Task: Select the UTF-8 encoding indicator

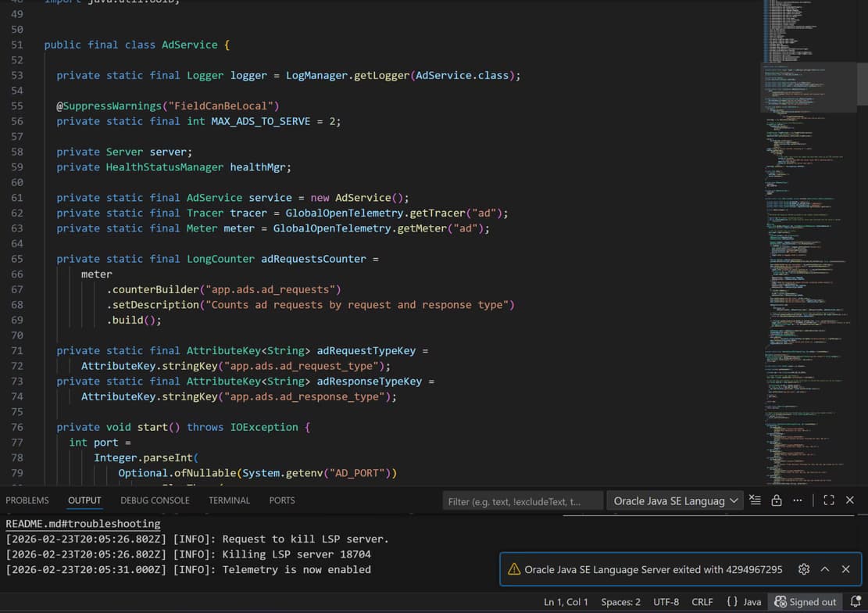Action: (x=666, y=602)
